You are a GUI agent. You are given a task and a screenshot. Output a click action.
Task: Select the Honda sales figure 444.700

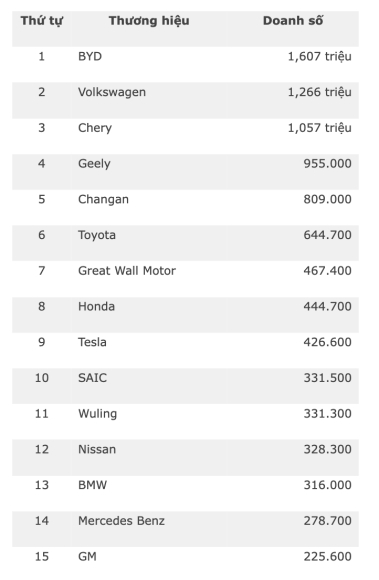(327, 306)
